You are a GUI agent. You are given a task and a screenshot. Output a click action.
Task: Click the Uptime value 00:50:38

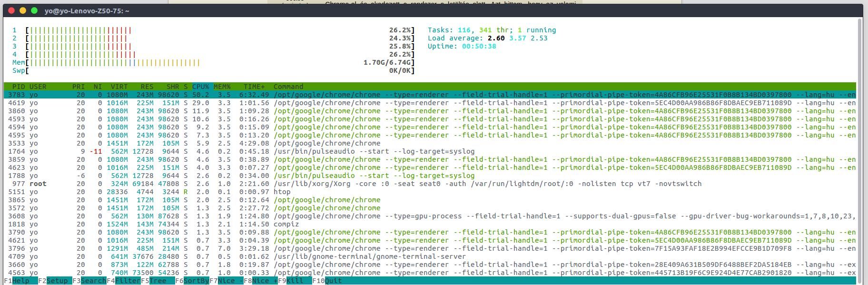479,46
